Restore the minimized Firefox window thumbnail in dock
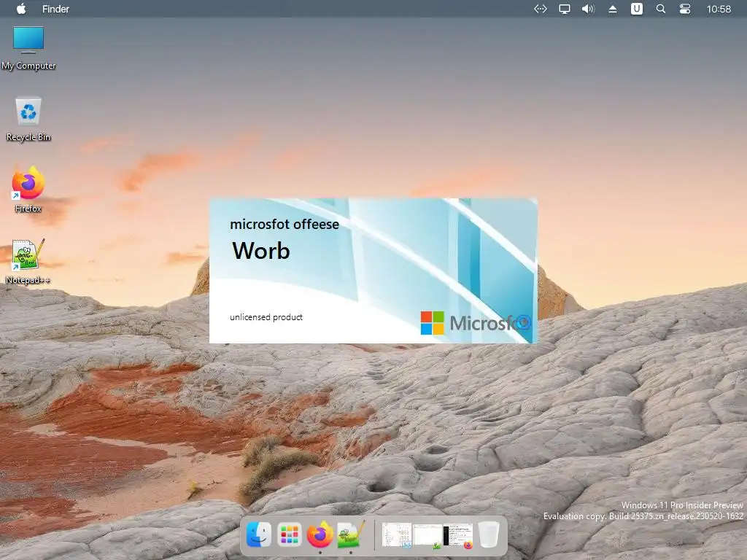Image resolution: width=747 pixels, height=560 pixels. [x=458, y=536]
